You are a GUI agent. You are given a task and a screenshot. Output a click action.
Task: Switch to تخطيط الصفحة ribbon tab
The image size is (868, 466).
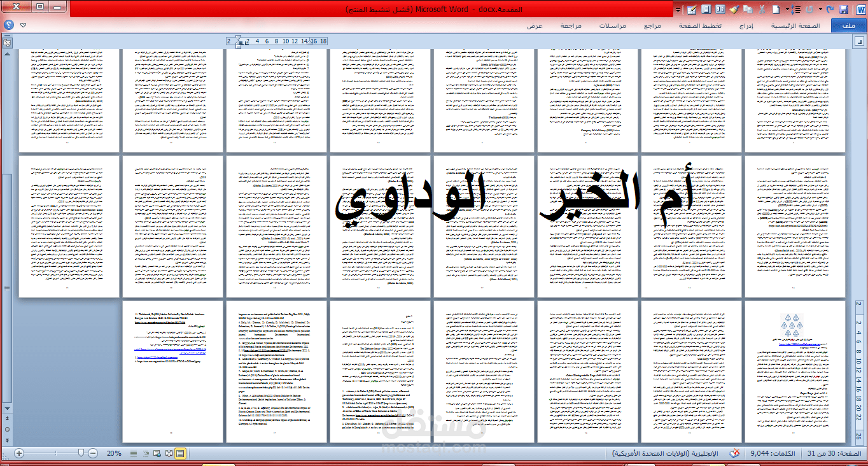[700, 26]
